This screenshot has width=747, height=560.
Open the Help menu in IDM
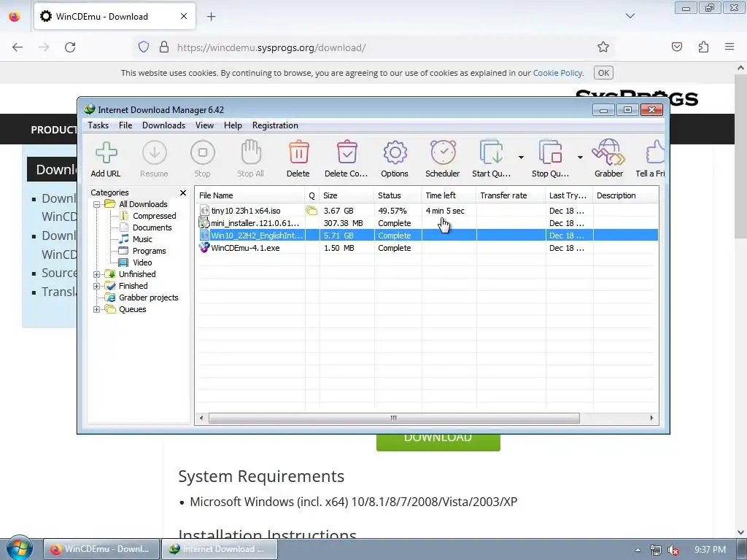[x=233, y=125]
